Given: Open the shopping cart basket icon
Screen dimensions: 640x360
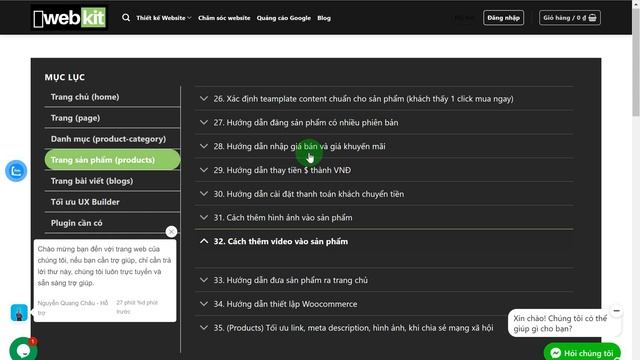Looking at the screenshot, I should (x=593, y=18).
